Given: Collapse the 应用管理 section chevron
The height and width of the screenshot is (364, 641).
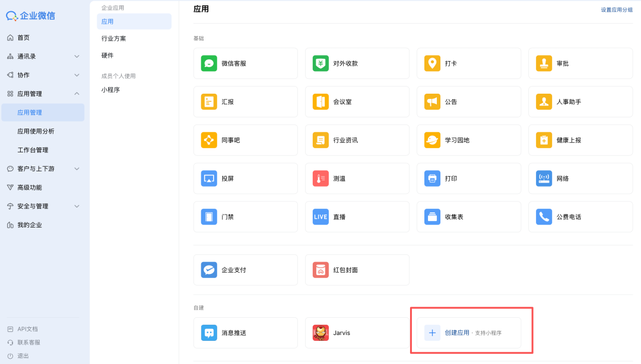Looking at the screenshot, I should tap(77, 94).
